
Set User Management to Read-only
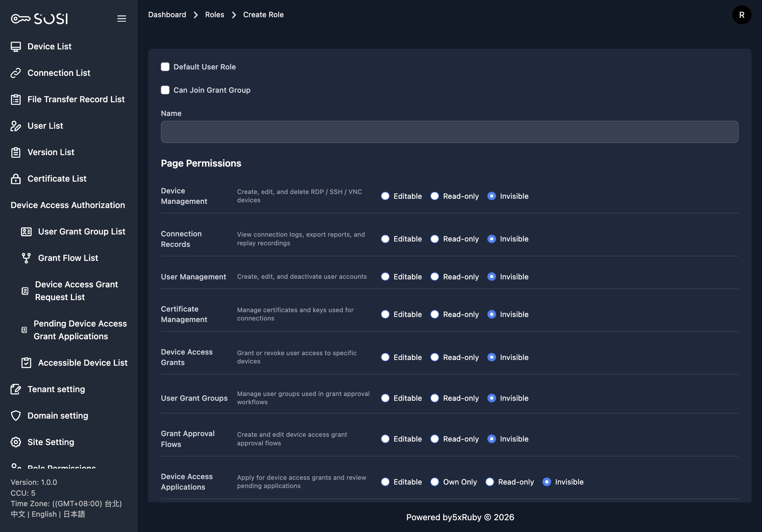coord(435,277)
